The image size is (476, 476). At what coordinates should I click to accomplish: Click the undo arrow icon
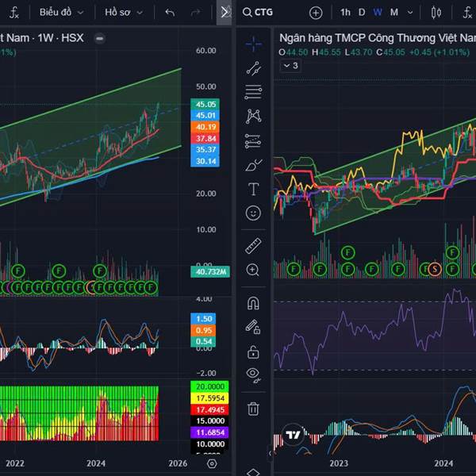[x=170, y=13]
